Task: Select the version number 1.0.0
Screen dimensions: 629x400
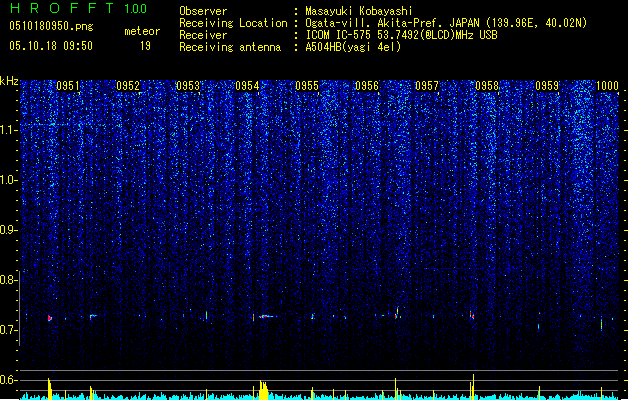Action: [136, 9]
